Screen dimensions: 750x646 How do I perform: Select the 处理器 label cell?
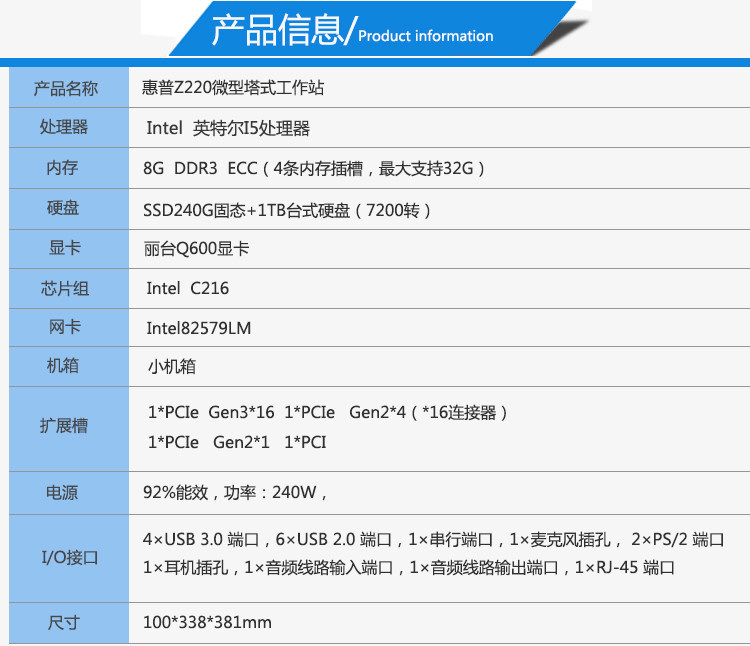(69, 128)
